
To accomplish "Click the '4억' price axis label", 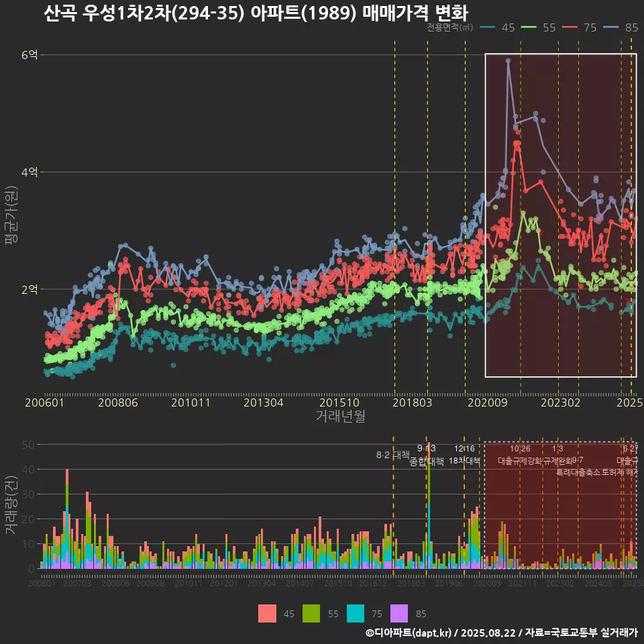I will click(30, 172).
